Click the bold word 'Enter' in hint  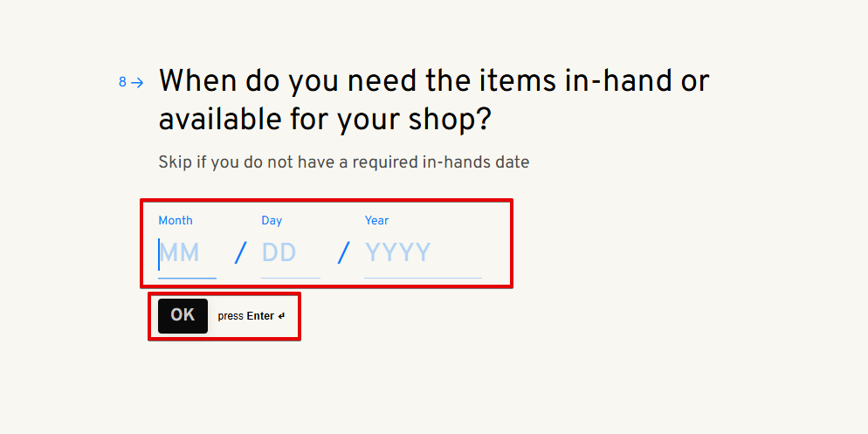pos(260,316)
